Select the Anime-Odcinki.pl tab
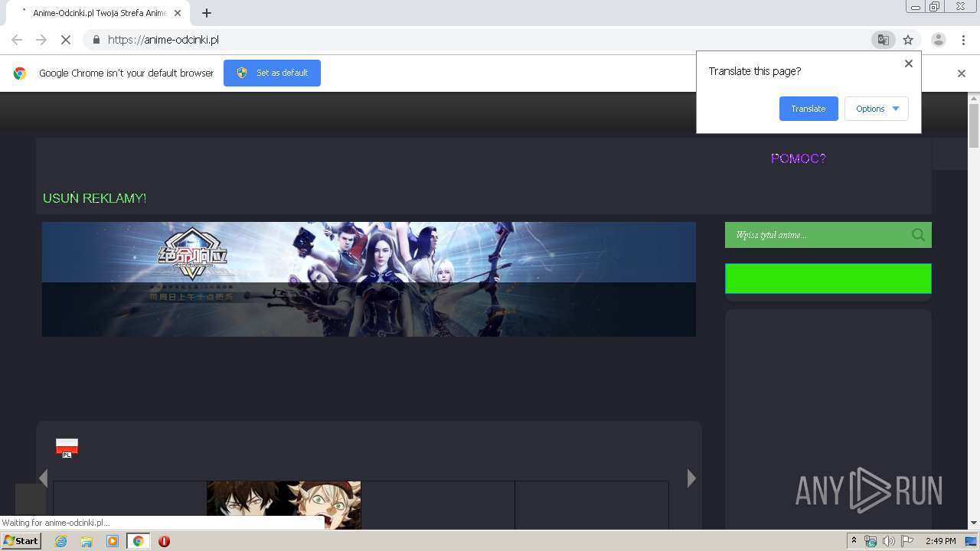The height and width of the screenshot is (551, 980). (x=100, y=13)
